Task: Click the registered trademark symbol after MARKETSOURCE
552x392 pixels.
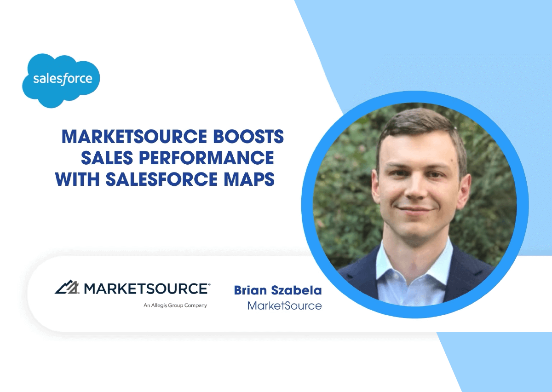Action: 209,285
